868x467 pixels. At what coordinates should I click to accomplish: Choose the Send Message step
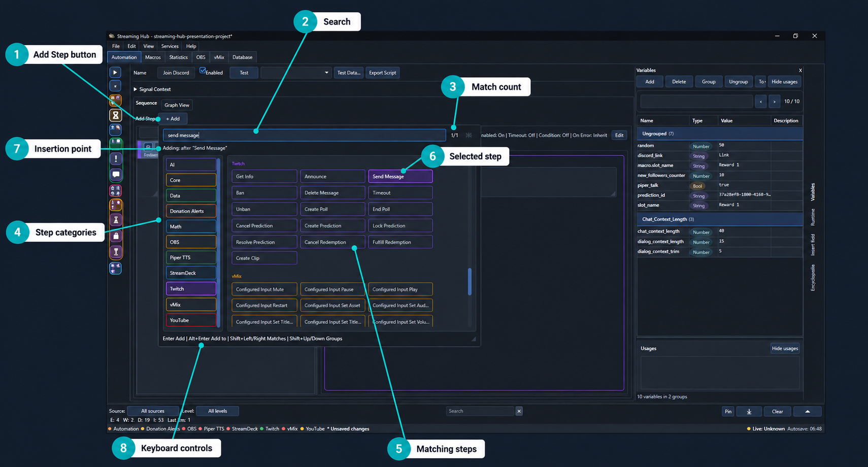click(x=400, y=176)
